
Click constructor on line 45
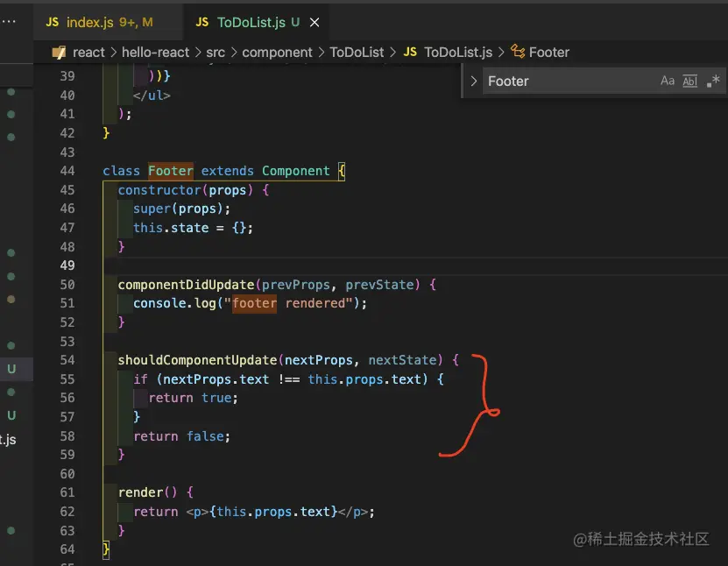coord(159,190)
